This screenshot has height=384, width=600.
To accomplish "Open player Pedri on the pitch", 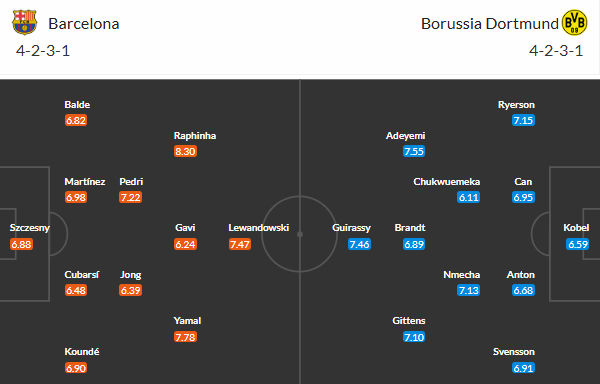I will click(x=131, y=182).
